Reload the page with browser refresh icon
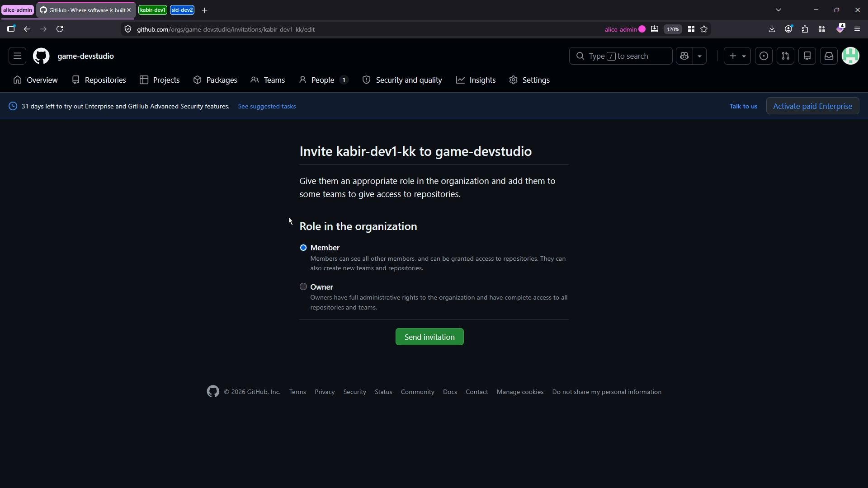Screen dimensions: 868x488 (60, 29)
